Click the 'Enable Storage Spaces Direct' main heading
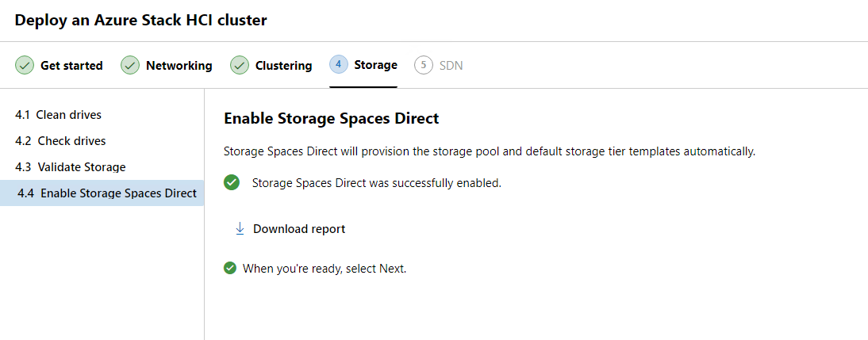The width and height of the screenshot is (868, 340). 332,119
